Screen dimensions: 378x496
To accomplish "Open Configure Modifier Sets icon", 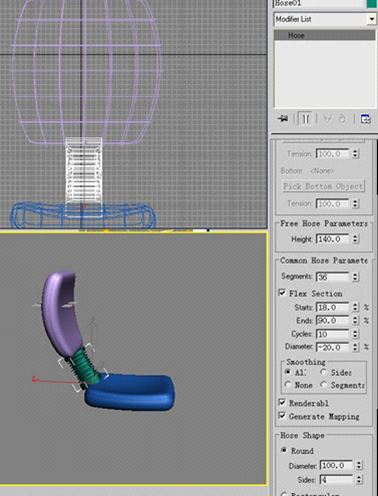I will pyautogui.click(x=366, y=119).
